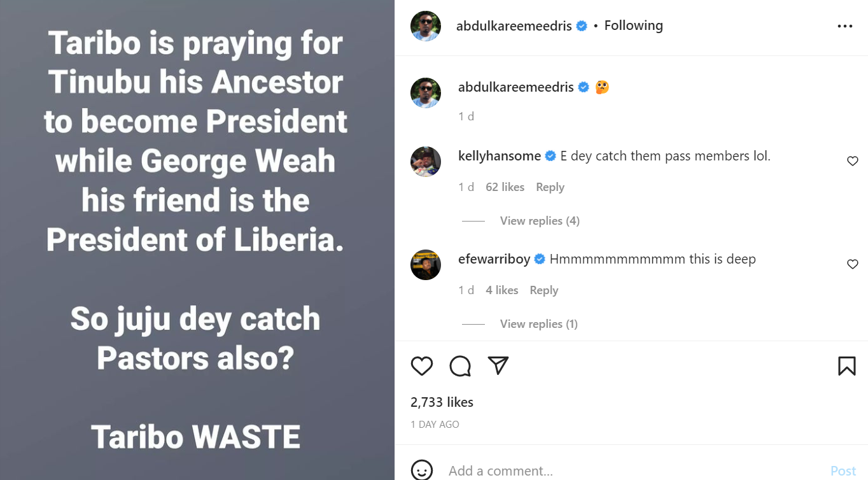The image size is (868, 480).
Task: Expand replies under efewarriboy's comment
Action: click(x=538, y=323)
